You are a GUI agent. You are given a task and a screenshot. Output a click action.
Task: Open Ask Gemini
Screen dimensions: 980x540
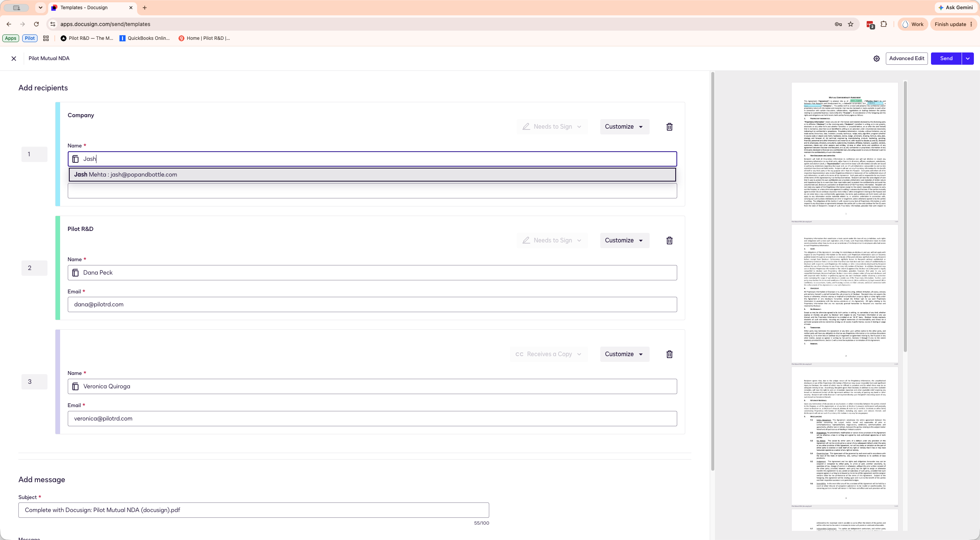pos(955,8)
